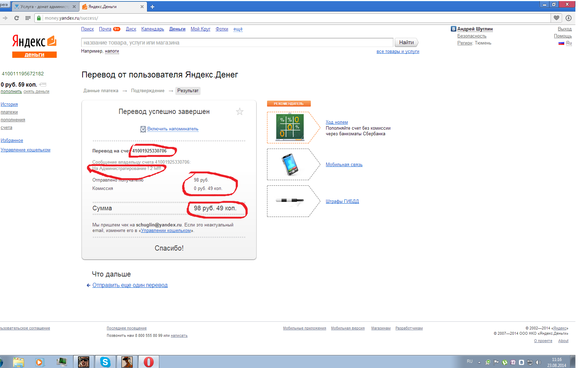Close the Яндекс.Деньги tab
This screenshot has height=368, width=588.
click(142, 7)
